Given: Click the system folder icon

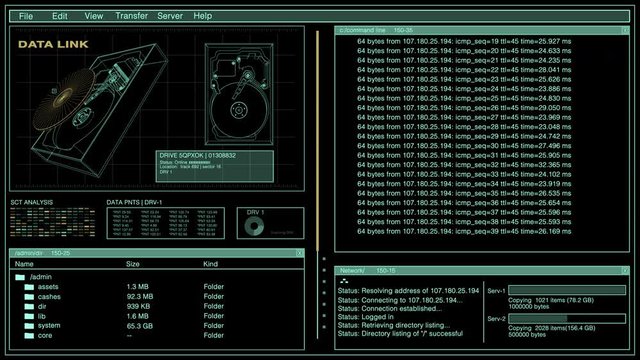Looking at the screenshot, I should (29, 326).
